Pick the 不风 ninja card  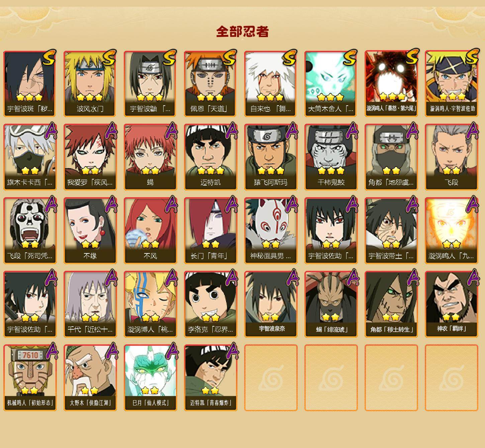point(150,231)
